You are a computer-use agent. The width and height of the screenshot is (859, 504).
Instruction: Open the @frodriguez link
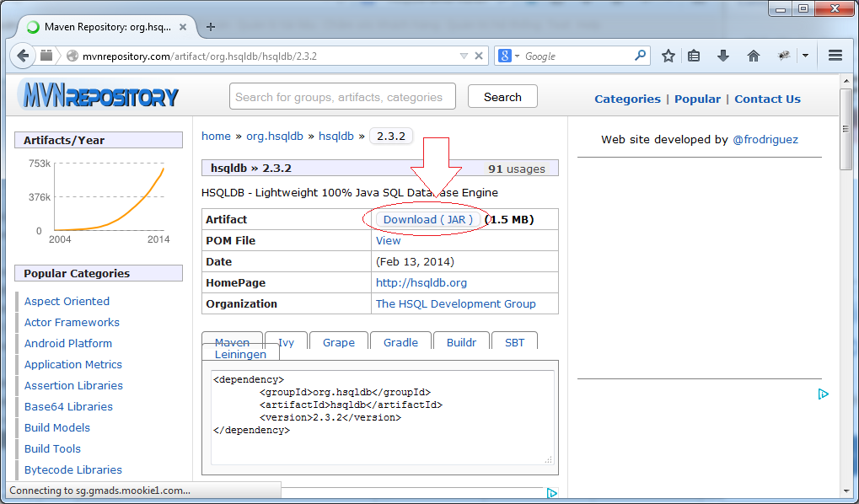(765, 140)
